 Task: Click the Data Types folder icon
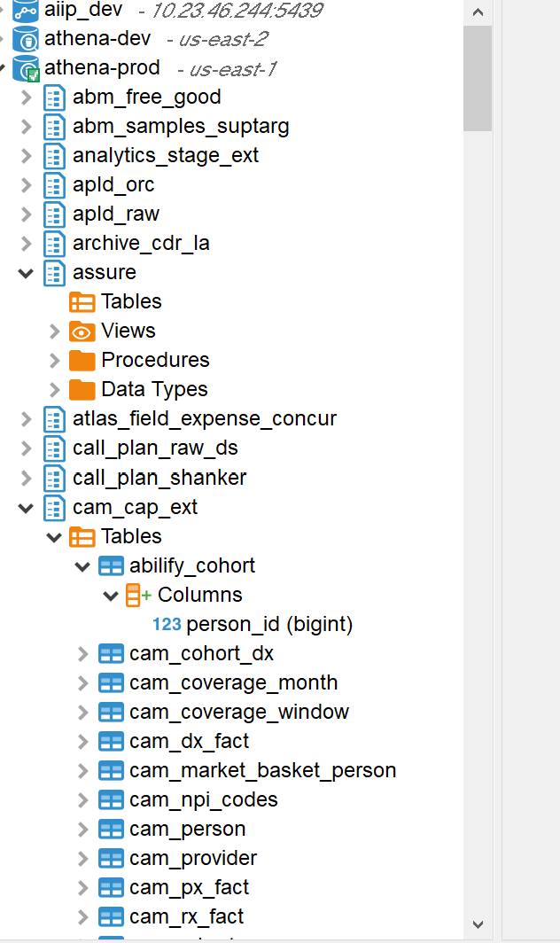tap(83, 389)
